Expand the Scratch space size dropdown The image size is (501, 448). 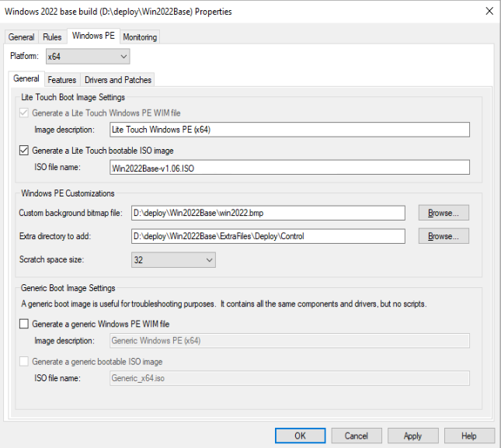[173, 260]
